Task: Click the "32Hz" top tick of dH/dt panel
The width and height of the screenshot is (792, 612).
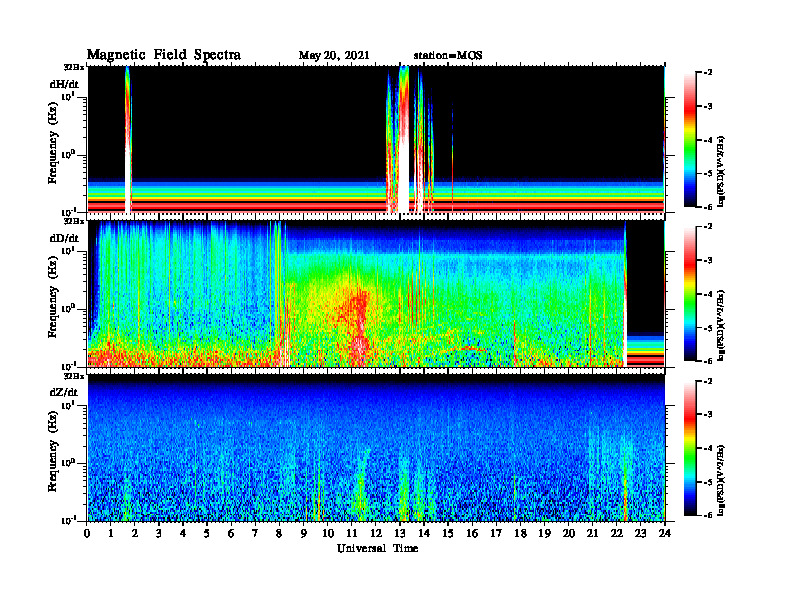Action: 74,67
